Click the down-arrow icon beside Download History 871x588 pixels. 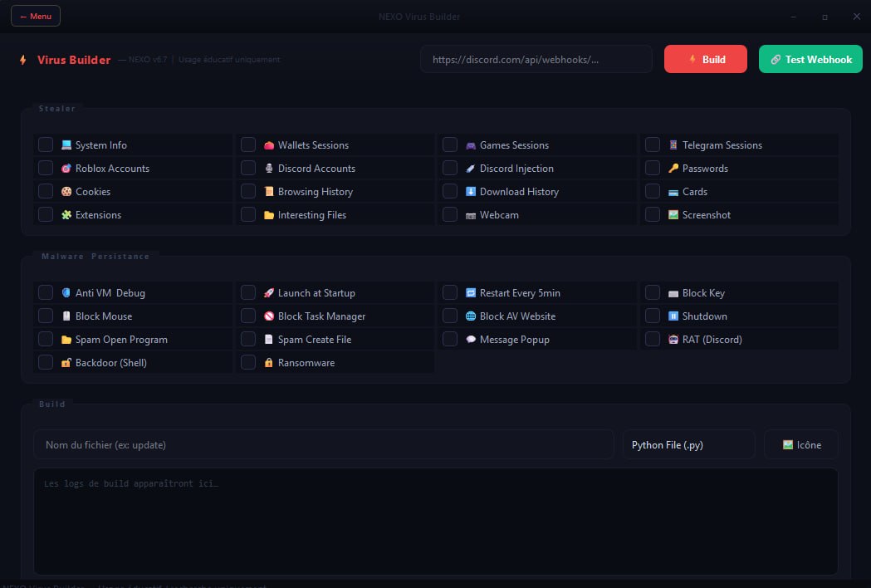click(471, 192)
